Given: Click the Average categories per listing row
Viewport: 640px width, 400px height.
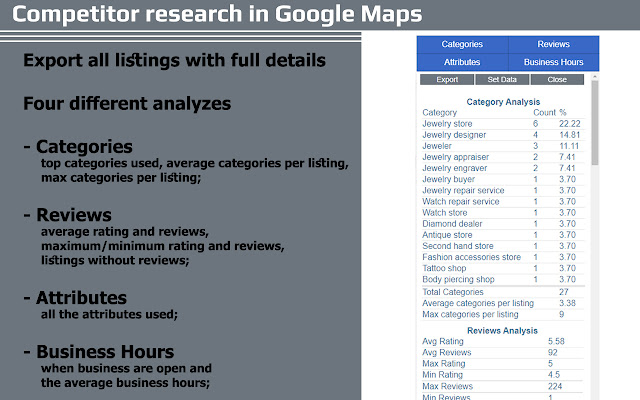Looking at the screenshot, I should coord(502,303).
